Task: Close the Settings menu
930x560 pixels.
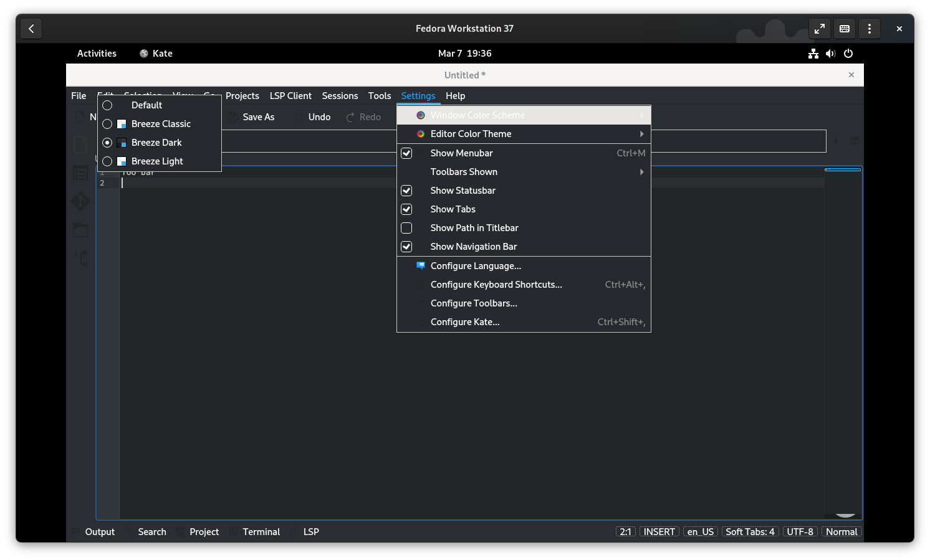Action: tap(418, 96)
